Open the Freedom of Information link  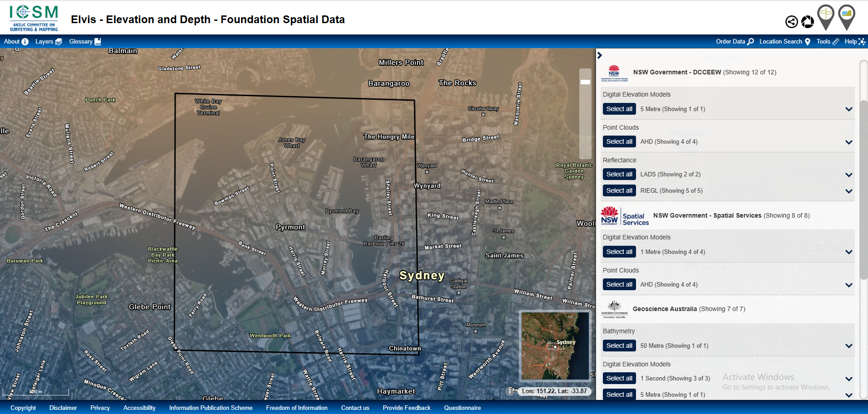pyautogui.click(x=296, y=408)
